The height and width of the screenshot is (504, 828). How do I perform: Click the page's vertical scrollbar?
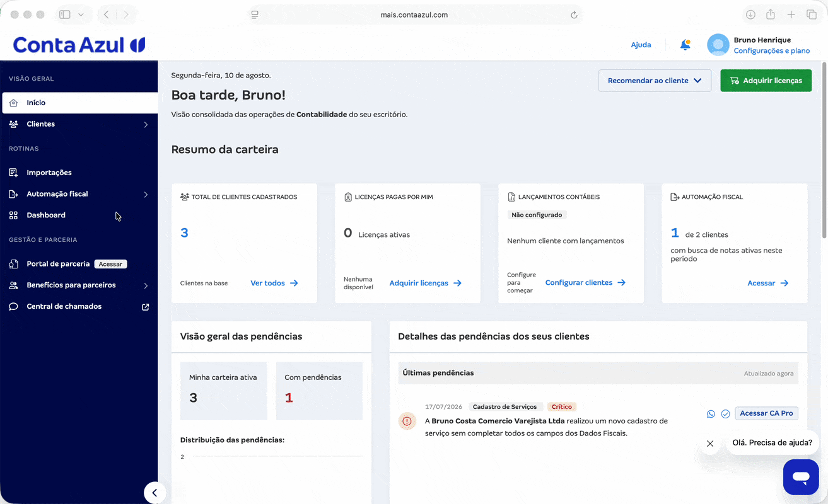[x=824, y=150]
